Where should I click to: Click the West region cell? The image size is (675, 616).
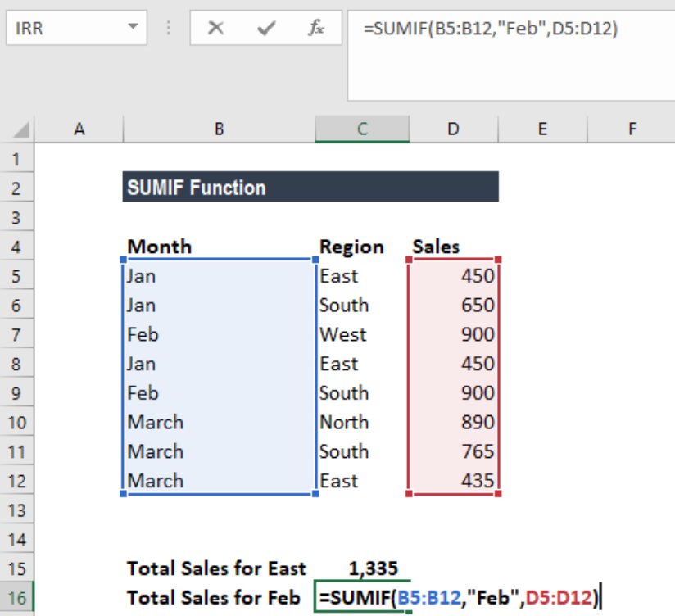pos(362,334)
